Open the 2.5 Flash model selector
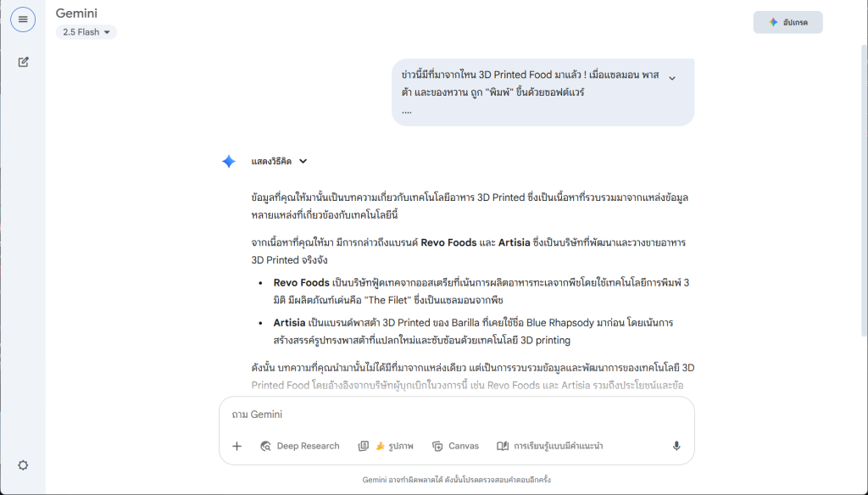This screenshot has width=868, height=495. click(86, 32)
